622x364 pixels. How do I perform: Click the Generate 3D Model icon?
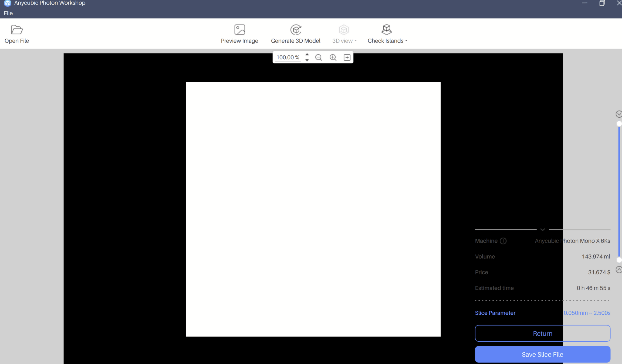[296, 30]
